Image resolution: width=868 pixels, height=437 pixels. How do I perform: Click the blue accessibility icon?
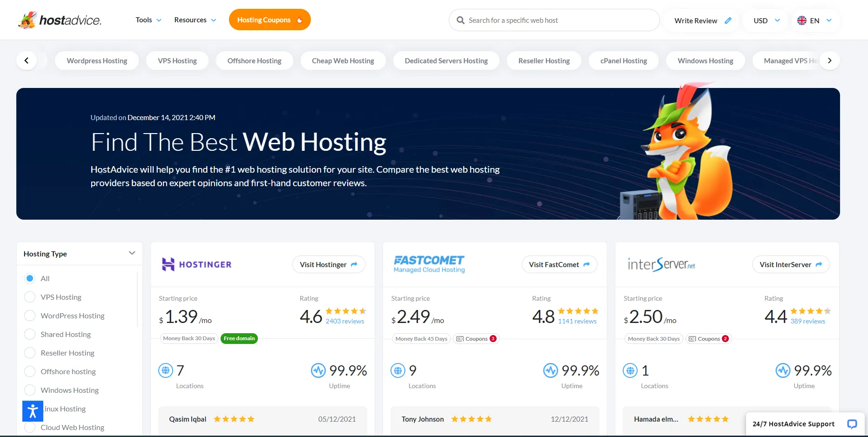click(x=32, y=411)
